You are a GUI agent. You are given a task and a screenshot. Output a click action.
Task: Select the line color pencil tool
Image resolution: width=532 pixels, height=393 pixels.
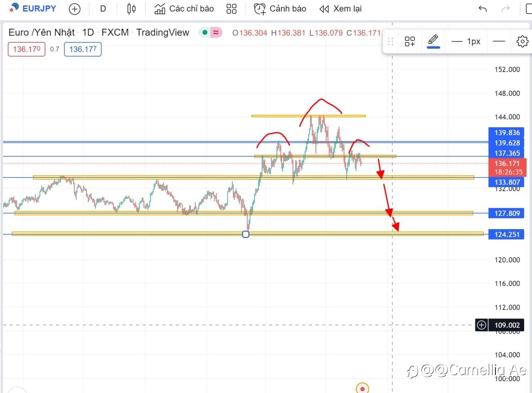click(x=433, y=41)
